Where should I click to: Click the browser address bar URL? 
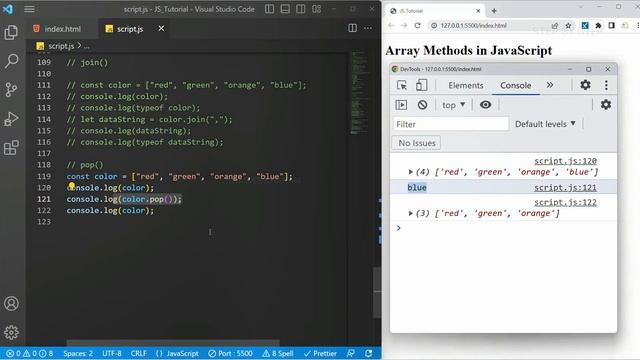(x=473, y=25)
